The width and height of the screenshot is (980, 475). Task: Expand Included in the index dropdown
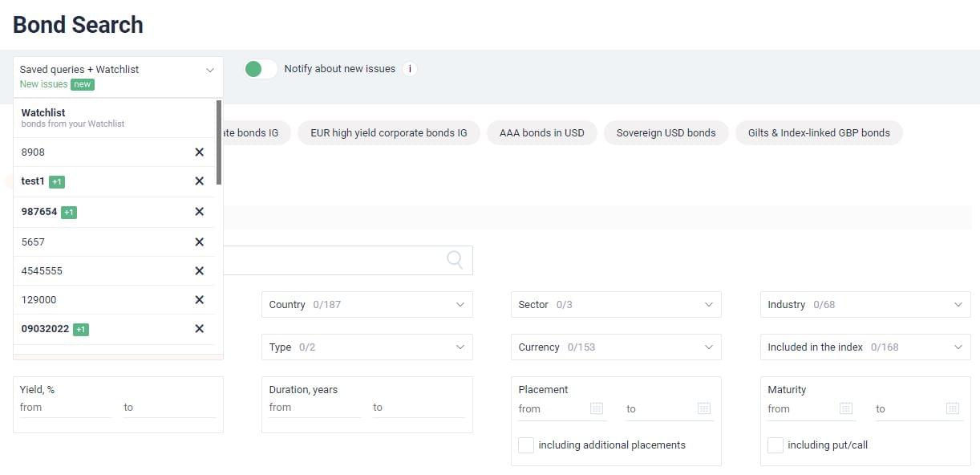(x=865, y=347)
